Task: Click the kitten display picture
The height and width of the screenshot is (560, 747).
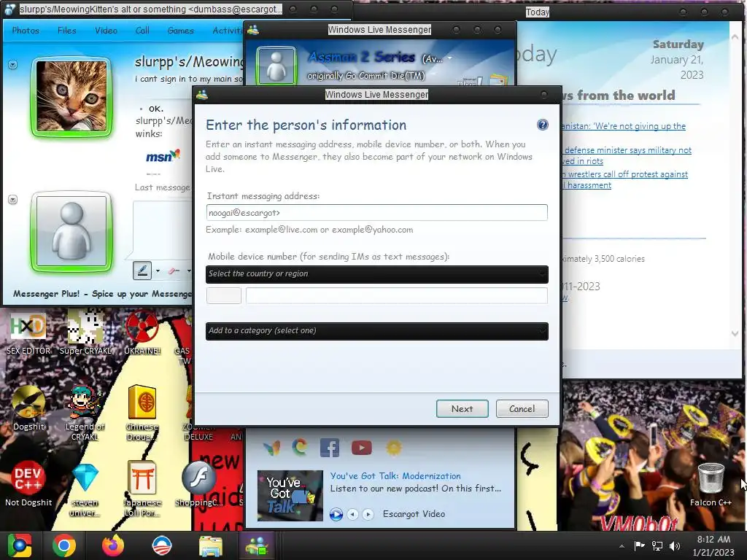Action: click(71, 97)
